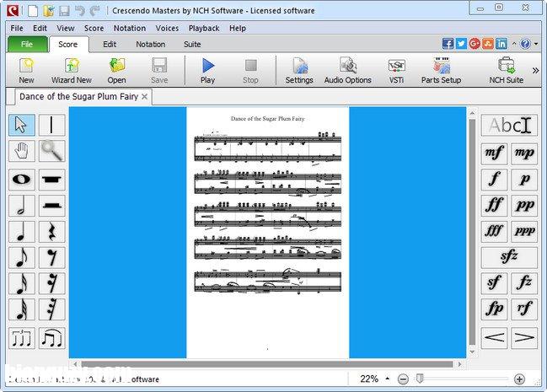Insert piano (p) dynamic
547x392 pixels.
click(524, 179)
